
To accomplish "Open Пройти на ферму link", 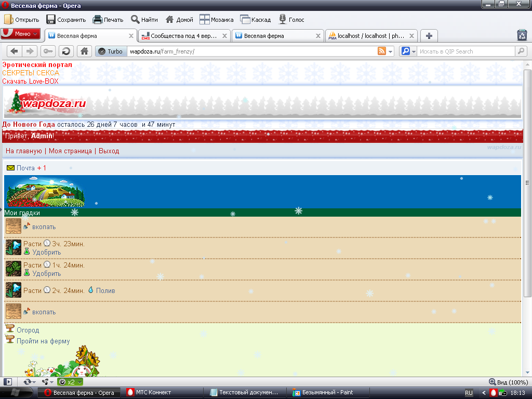I will (43, 341).
